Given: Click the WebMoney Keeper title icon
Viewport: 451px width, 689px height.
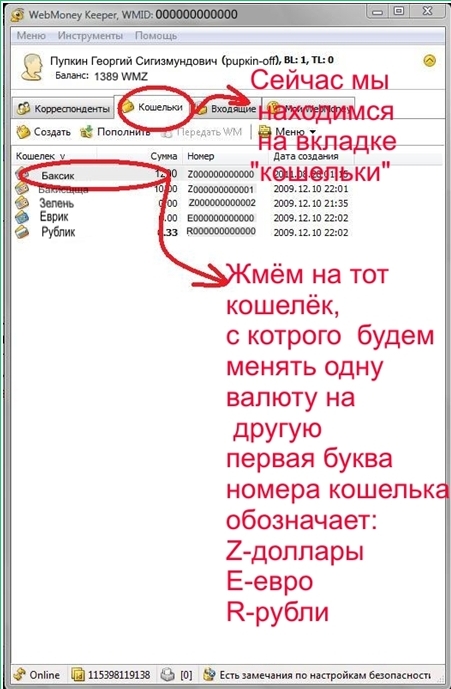Looking at the screenshot, I should (18, 14).
